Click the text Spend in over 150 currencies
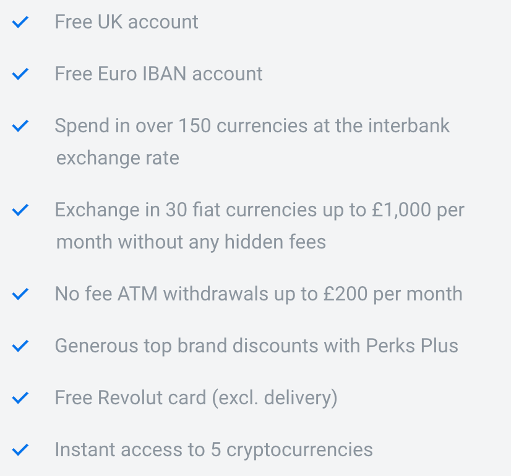This screenshot has height=476, width=512. (181, 126)
